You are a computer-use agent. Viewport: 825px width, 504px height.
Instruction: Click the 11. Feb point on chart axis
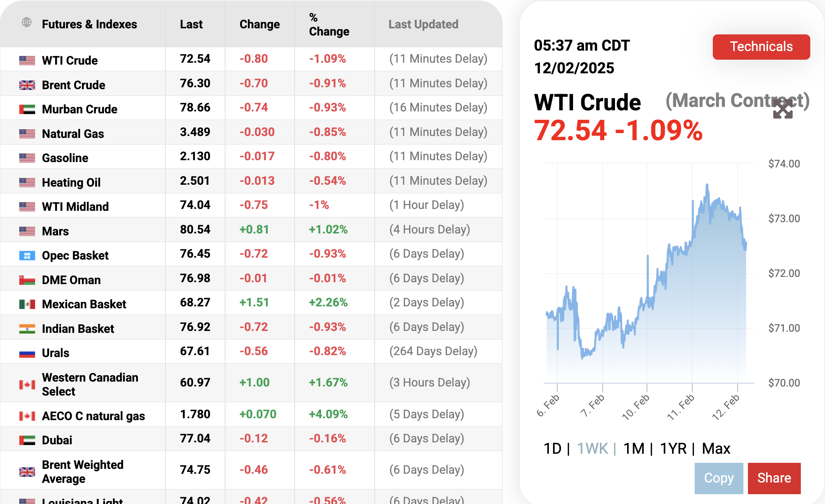pos(681,407)
